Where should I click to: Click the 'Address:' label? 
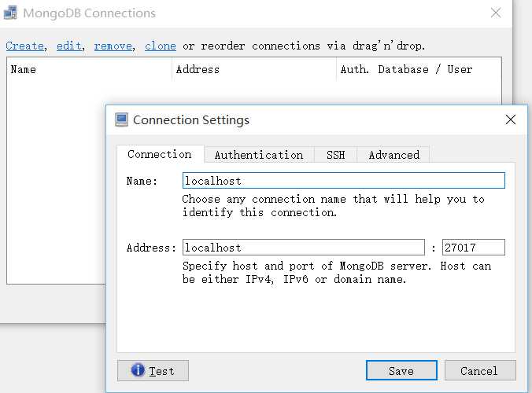[x=151, y=248]
